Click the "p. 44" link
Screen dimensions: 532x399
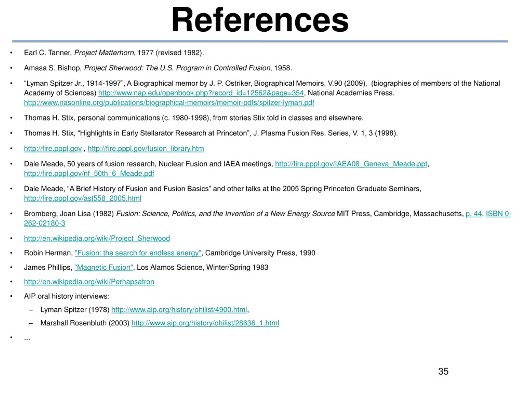[474, 214]
